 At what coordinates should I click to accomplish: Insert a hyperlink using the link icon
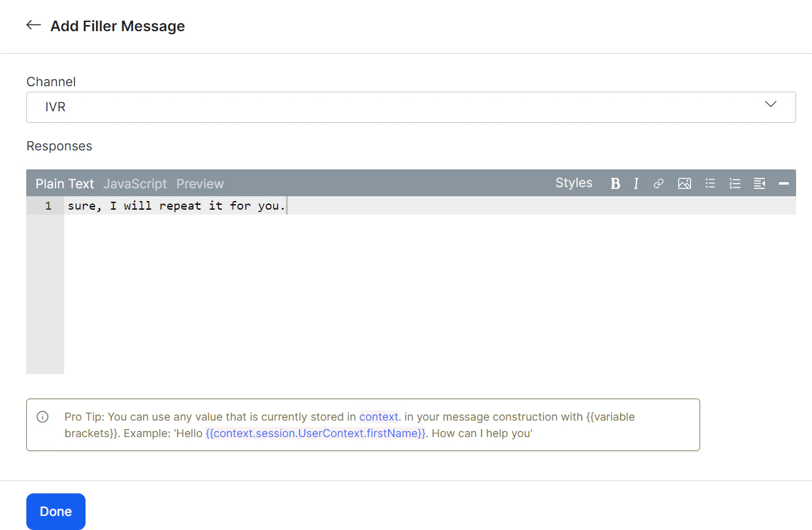(658, 183)
